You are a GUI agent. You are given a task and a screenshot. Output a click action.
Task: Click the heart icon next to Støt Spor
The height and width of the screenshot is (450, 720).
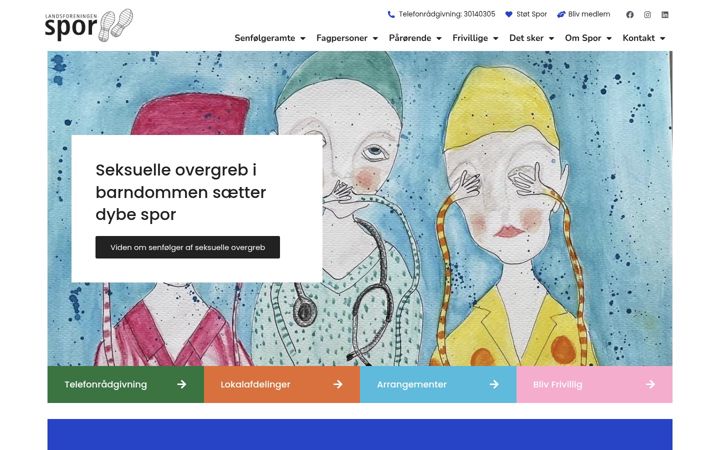coord(508,14)
